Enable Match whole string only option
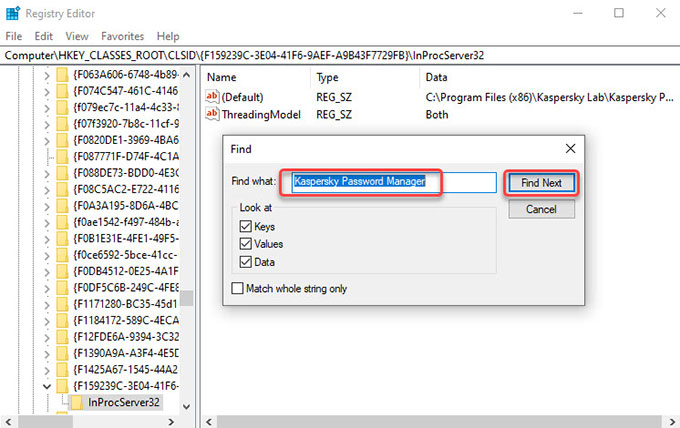680x428 pixels. pyautogui.click(x=237, y=288)
